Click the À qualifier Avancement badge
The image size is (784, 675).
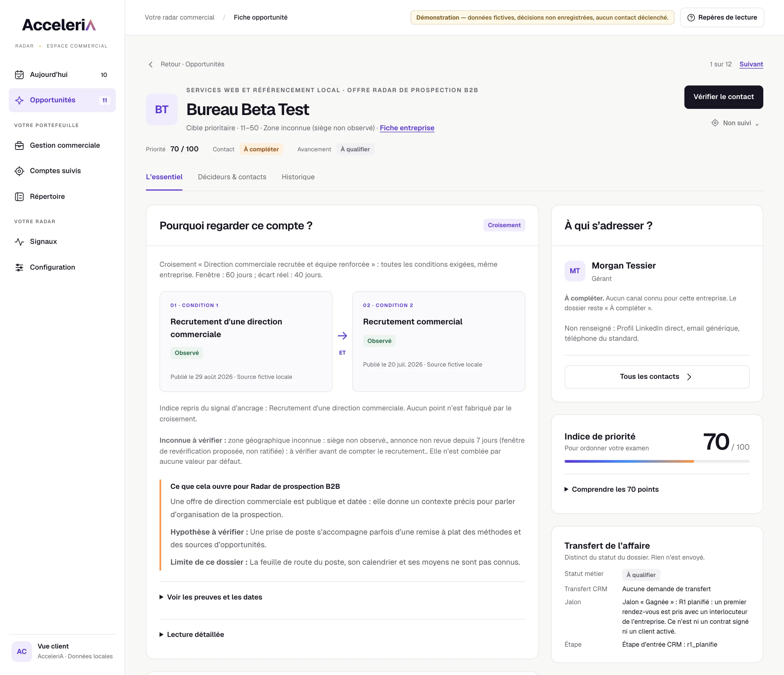[355, 150]
